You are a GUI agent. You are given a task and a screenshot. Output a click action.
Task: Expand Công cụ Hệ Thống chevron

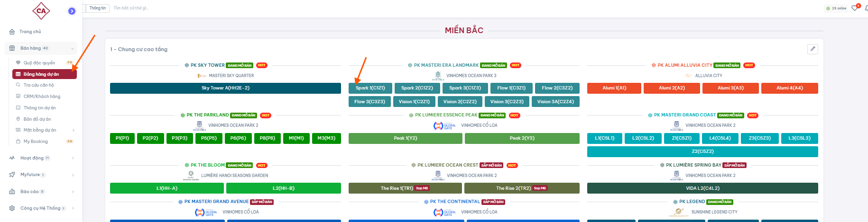click(x=73, y=208)
